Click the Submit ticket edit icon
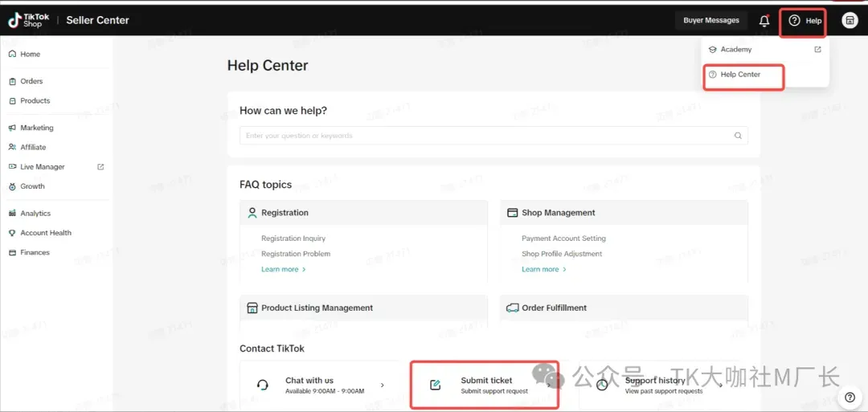The height and width of the screenshot is (412, 868). pyautogui.click(x=435, y=385)
